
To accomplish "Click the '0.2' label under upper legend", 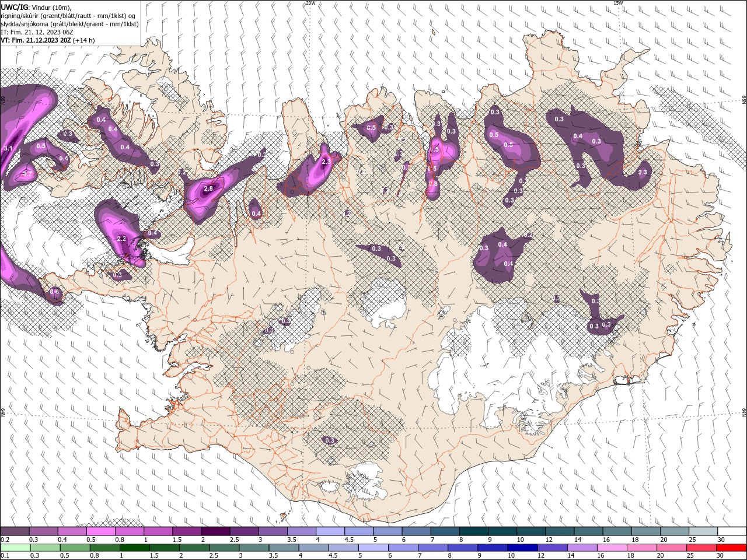I will coord(4,540).
